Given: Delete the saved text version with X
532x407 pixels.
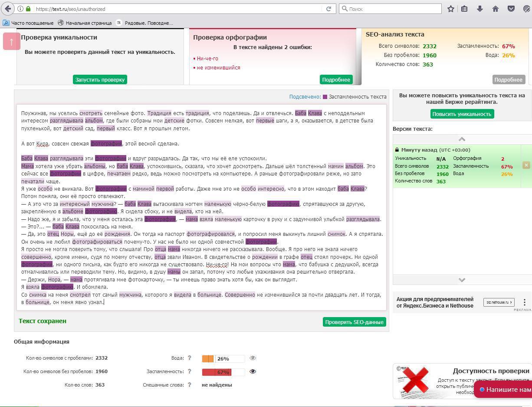Looking at the screenshot, I should point(526,165).
